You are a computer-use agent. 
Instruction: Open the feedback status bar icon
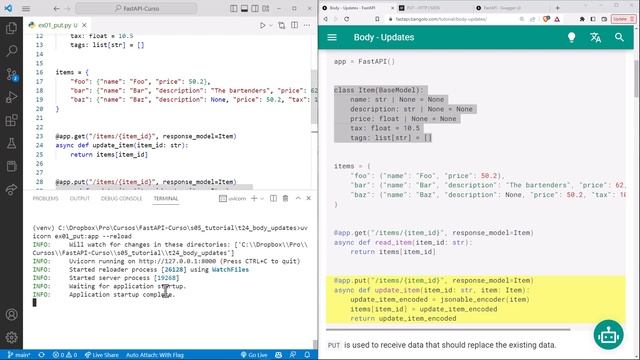click(293, 355)
